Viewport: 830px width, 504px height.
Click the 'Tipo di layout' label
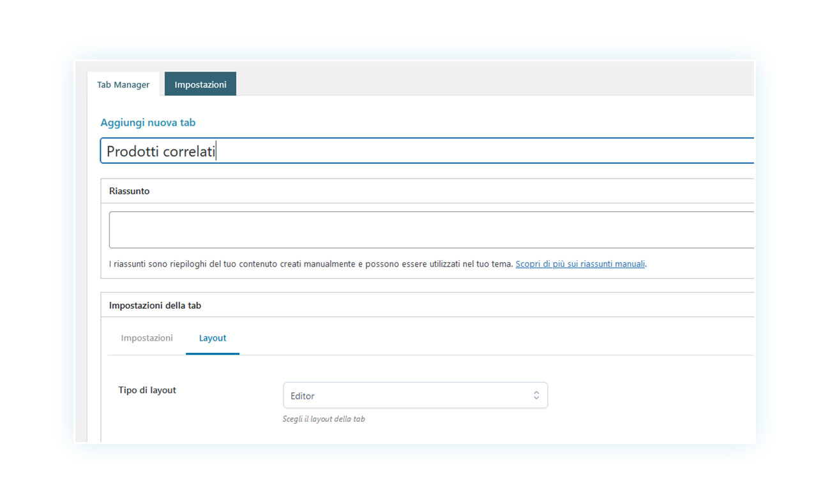tap(147, 390)
